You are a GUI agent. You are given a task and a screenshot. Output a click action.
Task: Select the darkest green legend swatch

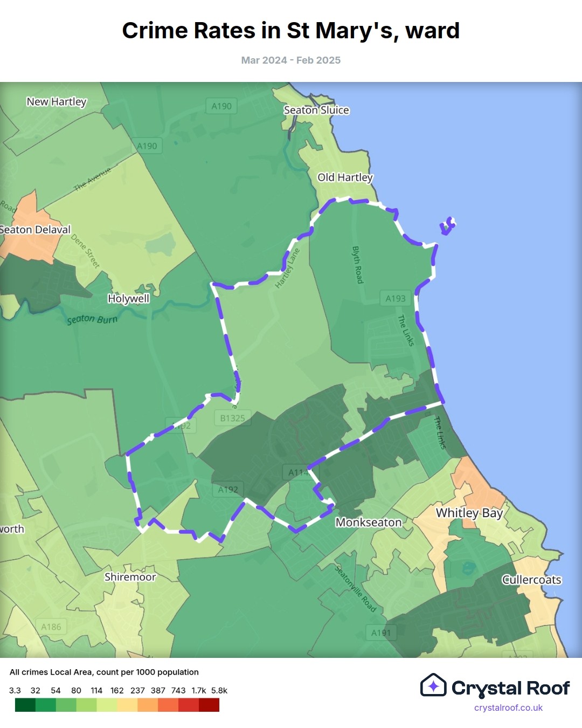point(25,705)
